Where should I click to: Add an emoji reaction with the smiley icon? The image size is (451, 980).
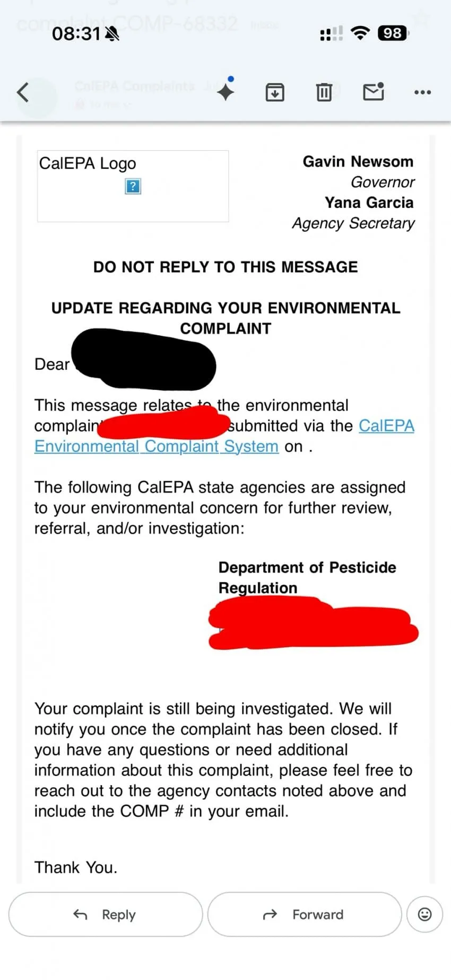click(424, 914)
